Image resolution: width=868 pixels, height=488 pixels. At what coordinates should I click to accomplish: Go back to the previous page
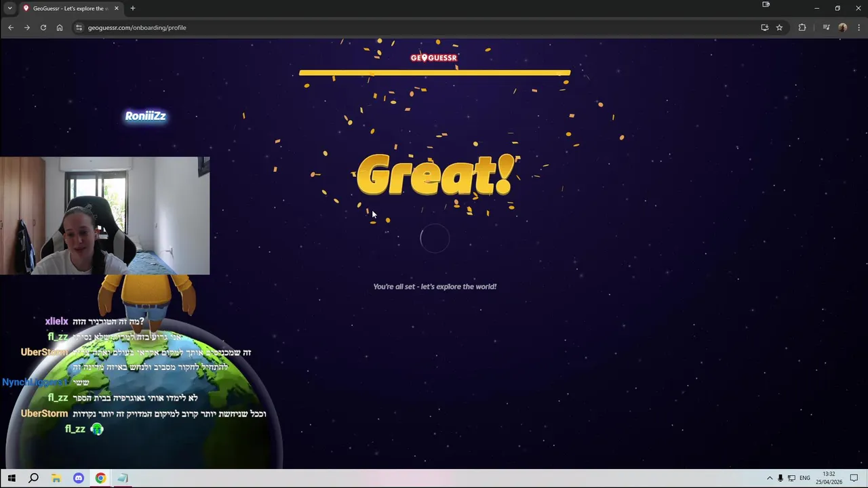[11, 28]
